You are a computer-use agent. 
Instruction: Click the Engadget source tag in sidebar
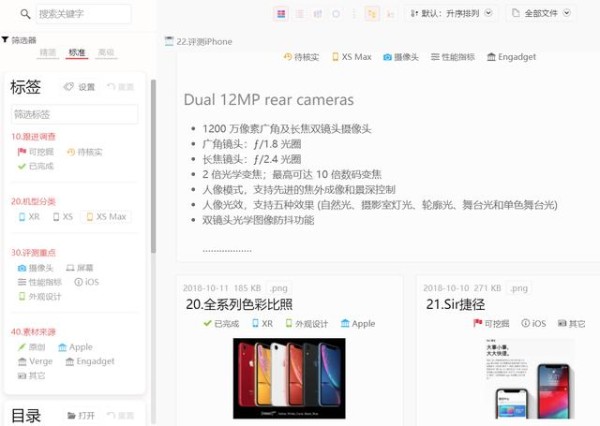(90, 361)
